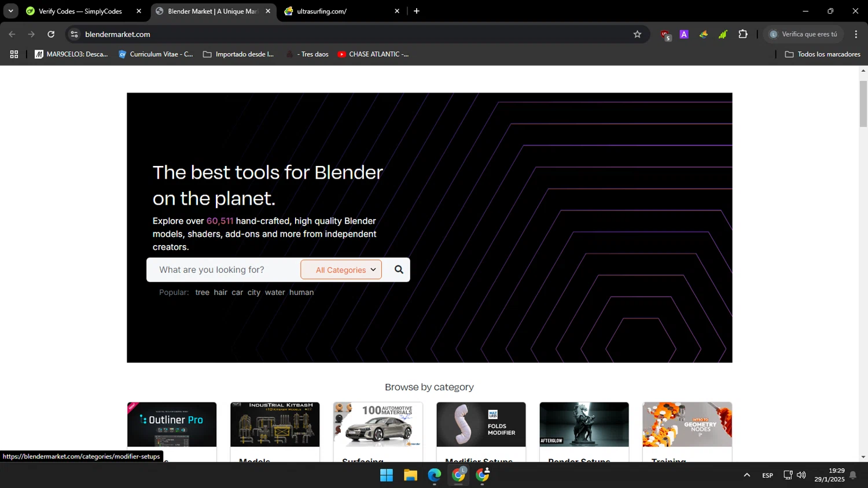Open the "Importado desde I..." bookmarks folder

click(238, 54)
